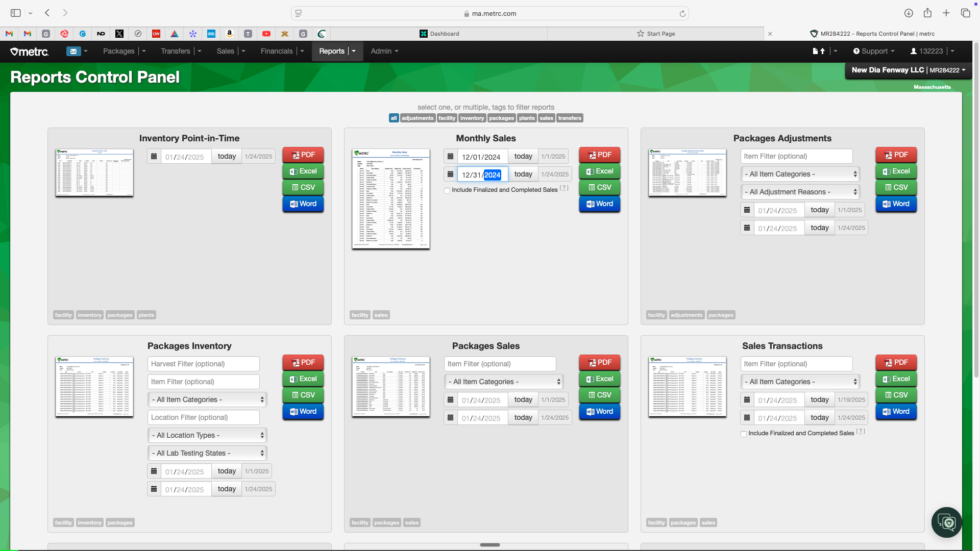Screen dimensions: 980x551
Task: Export Sales Transactions as PDF
Action: tap(896, 362)
